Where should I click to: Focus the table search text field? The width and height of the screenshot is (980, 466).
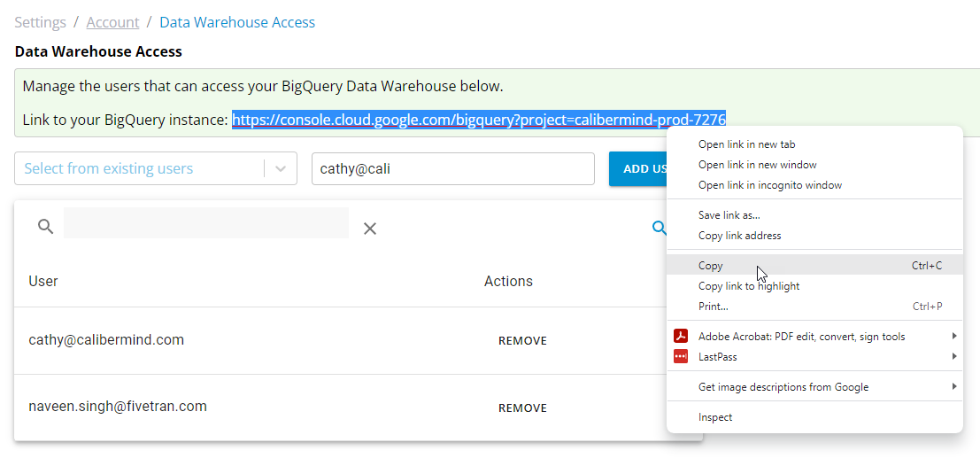click(206, 222)
